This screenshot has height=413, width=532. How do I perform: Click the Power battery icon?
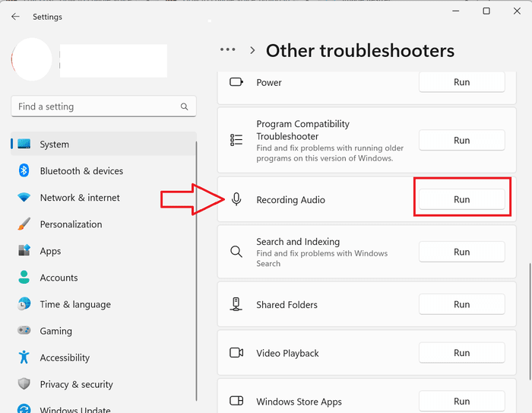[236, 82]
